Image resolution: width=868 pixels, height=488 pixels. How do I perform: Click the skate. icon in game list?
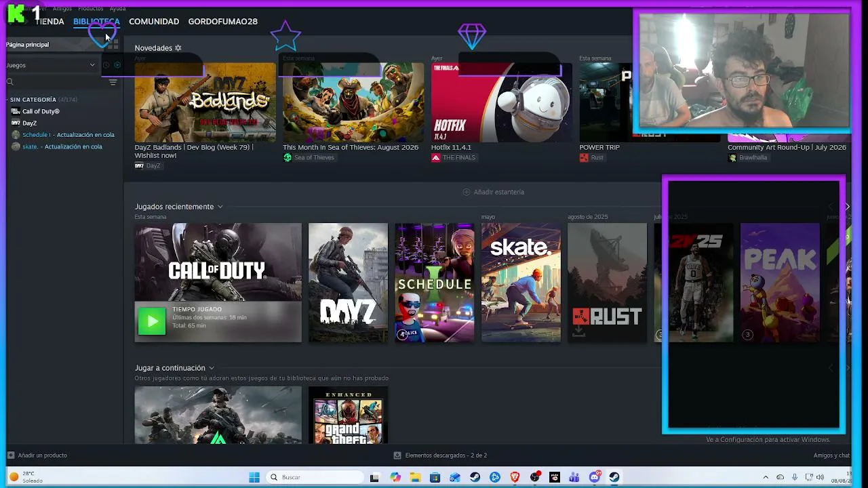[16, 146]
